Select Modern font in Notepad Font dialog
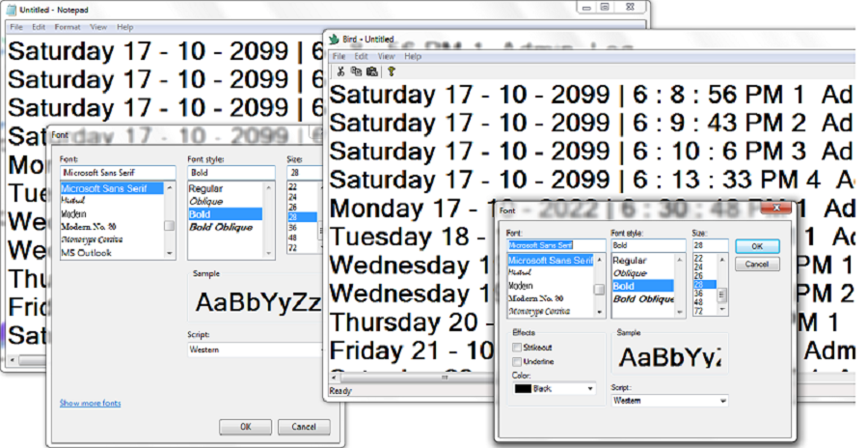The image size is (868, 448). tap(73, 214)
